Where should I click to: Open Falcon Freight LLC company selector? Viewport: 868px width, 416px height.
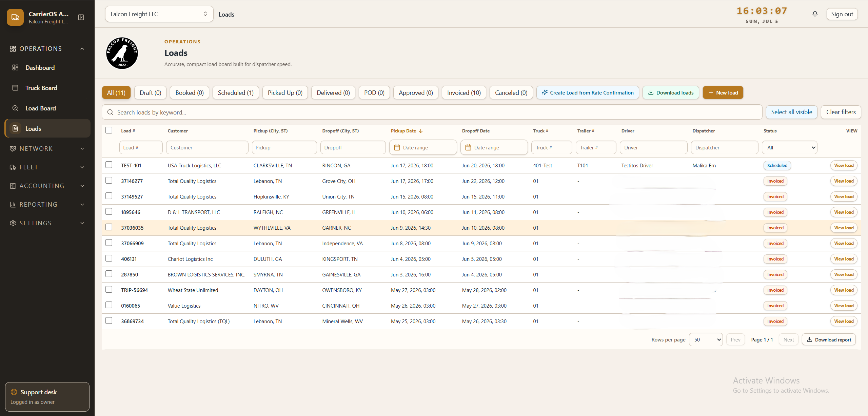[x=159, y=14]
